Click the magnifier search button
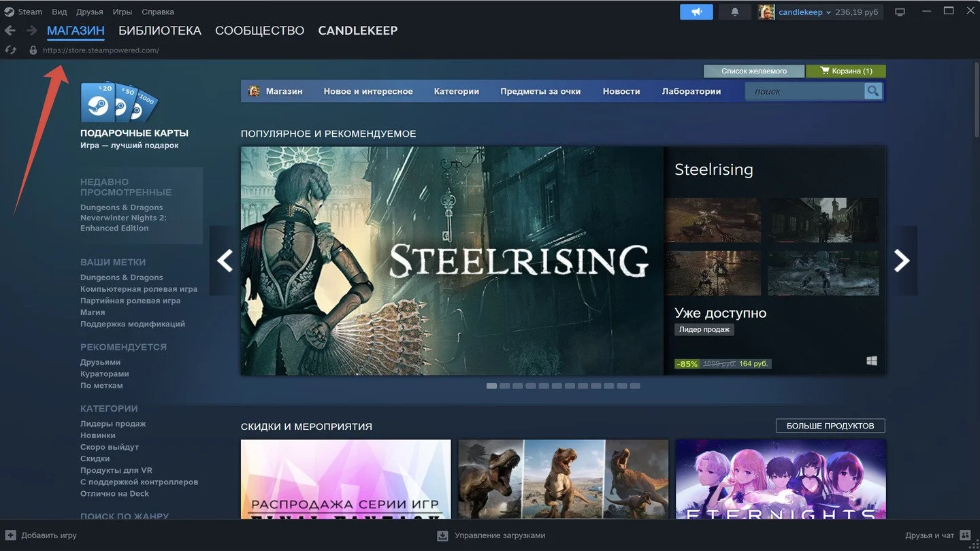This screenshot has height=551, width=980. (872, 91)
